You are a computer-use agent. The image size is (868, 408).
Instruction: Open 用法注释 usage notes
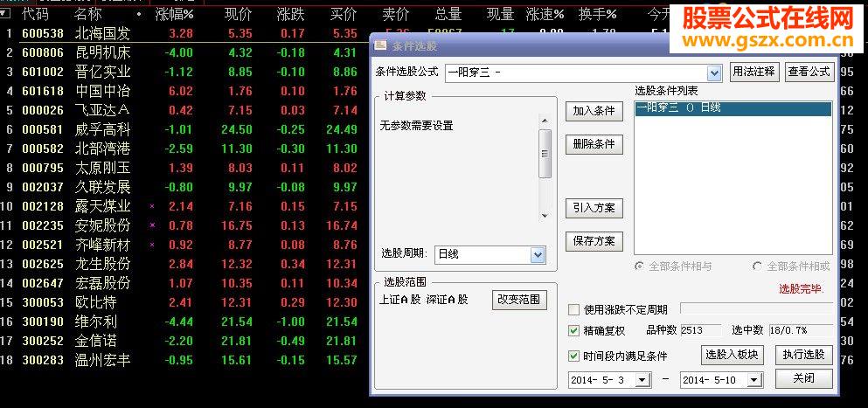[x=754, y=72]
